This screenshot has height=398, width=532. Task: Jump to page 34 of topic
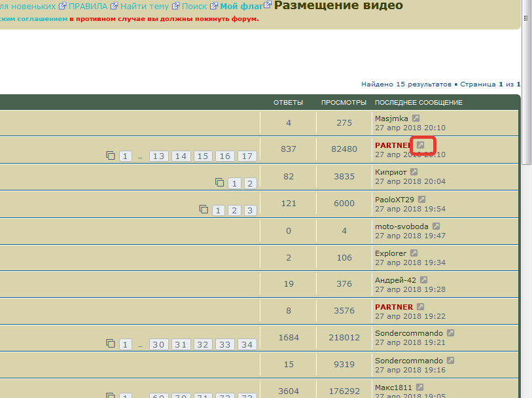point(247,344)
